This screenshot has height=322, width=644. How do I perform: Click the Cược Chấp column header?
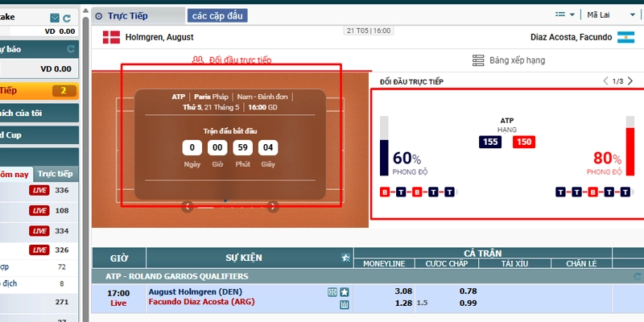447,264
